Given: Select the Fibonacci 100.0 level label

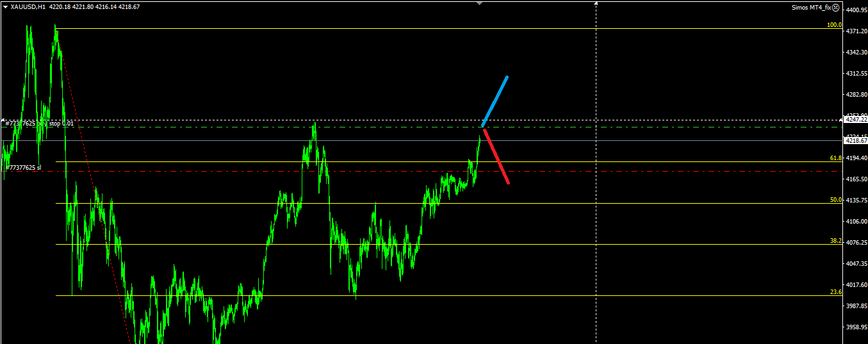Looking at the screenshot, I should [x=834, y=25].
